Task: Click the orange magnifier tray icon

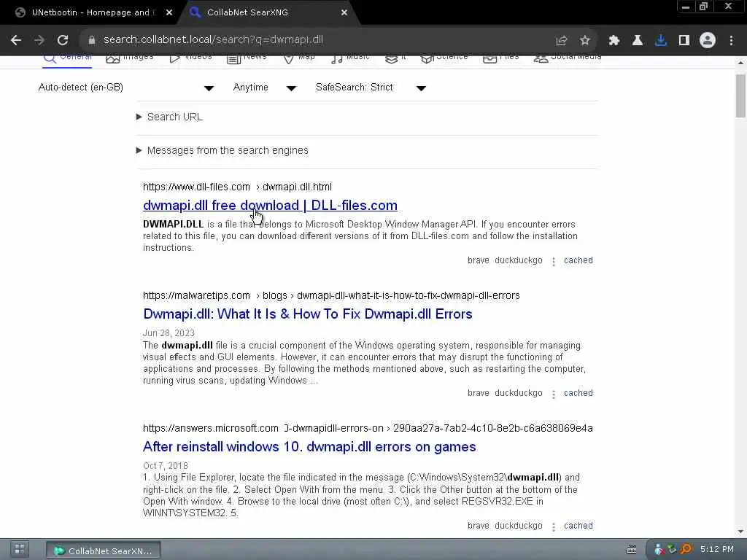Action: 686,550
